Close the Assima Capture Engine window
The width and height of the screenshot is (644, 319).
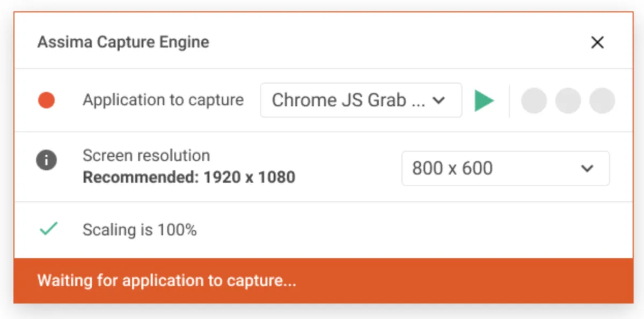click(597, 42)
